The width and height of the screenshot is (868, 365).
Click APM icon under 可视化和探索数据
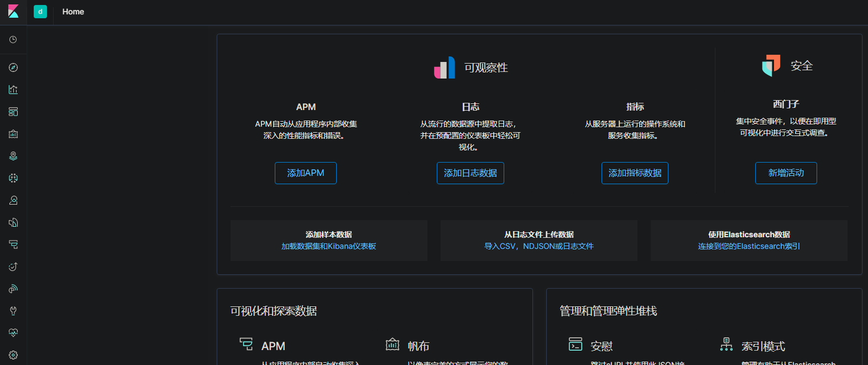coord(246,344)
